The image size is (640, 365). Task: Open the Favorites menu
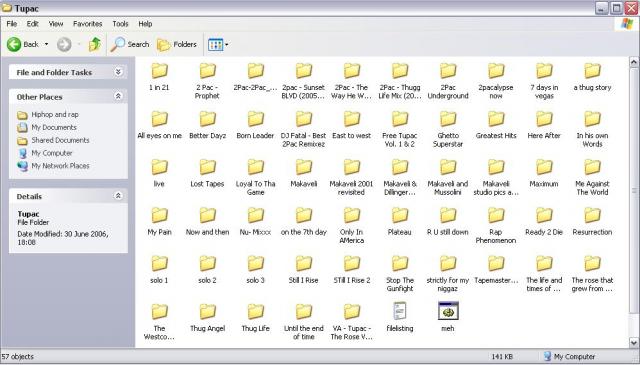click(87, 24)
